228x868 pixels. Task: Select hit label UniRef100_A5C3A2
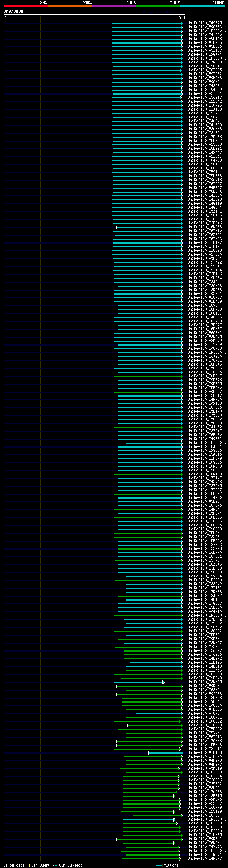[204, 141]
